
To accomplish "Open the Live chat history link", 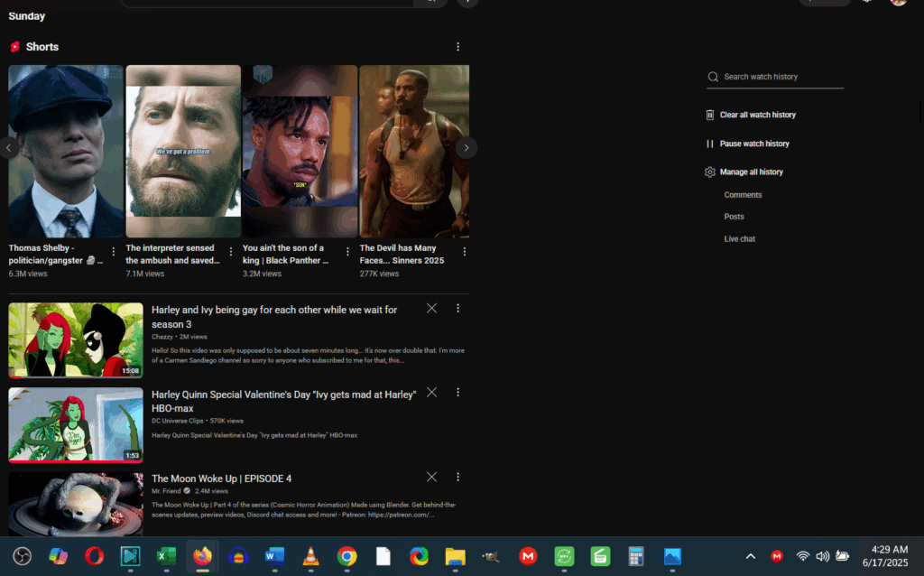I will point(740,239).
